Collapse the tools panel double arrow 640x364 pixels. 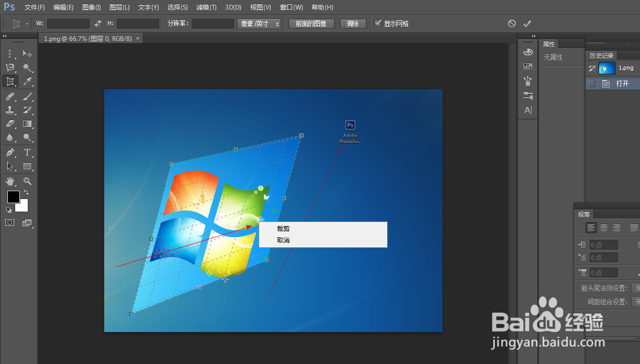click(5, 36)
